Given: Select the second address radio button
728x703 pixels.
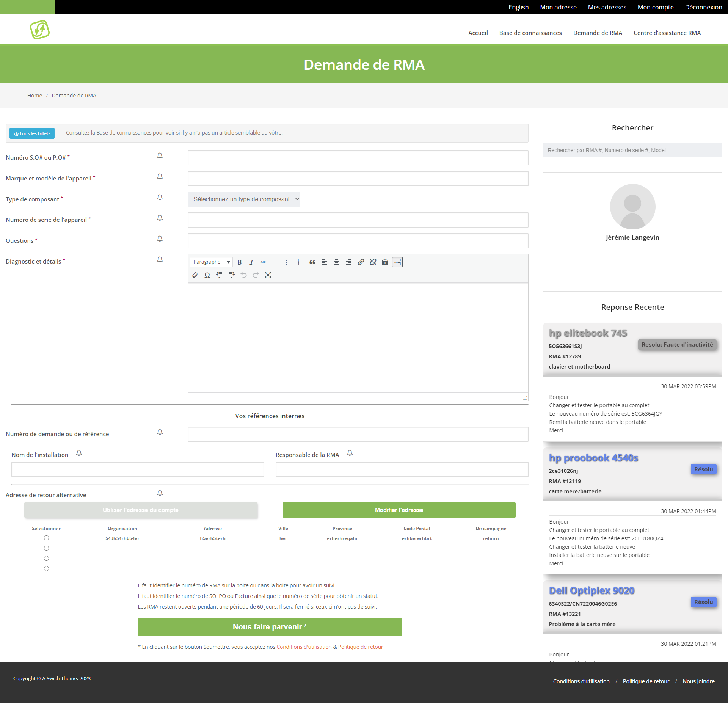Looking at the screenshot, I should click(x=46, y=548).
